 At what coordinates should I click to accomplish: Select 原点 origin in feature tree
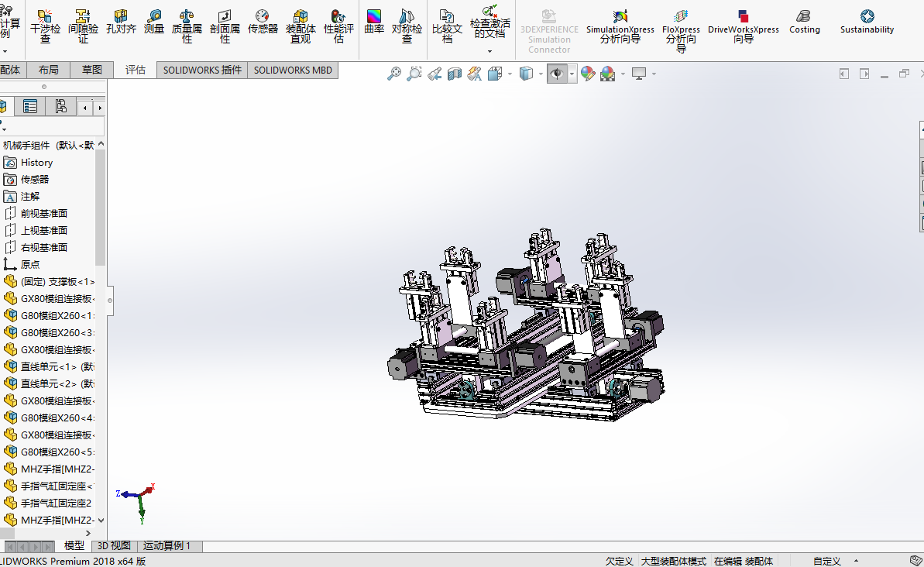point(30,265)
